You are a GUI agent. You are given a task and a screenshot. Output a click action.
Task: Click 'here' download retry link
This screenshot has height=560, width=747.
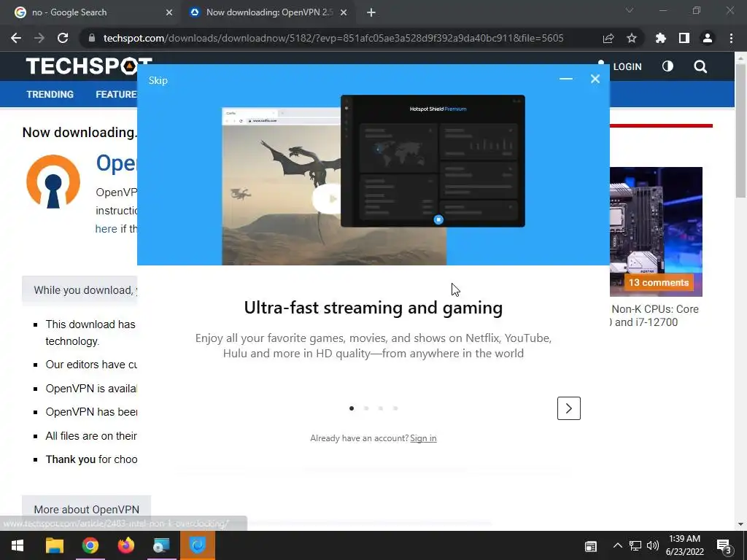pos(106,229)
